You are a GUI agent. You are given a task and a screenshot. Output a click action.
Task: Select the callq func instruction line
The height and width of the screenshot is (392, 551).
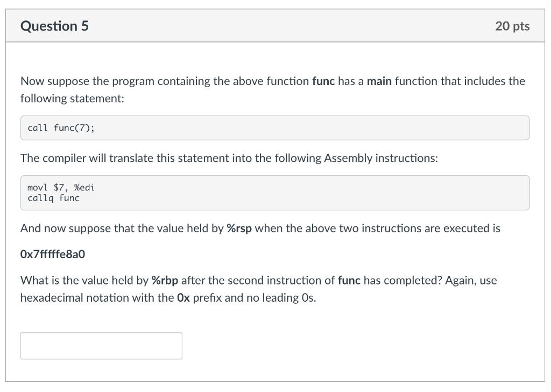(x=53, y=198)
